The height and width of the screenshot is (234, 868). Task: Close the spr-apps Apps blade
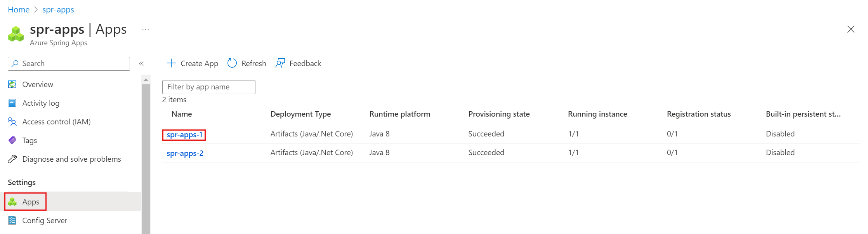[851, 29]
